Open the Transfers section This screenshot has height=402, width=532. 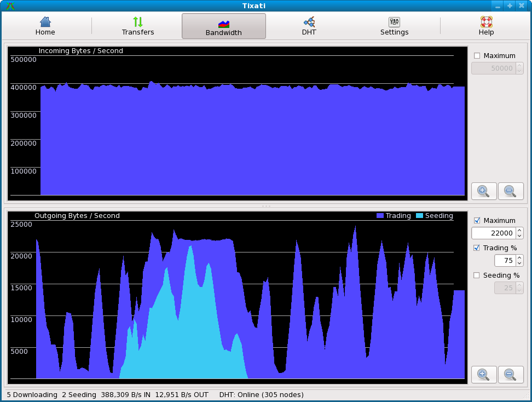click(138, 26)
